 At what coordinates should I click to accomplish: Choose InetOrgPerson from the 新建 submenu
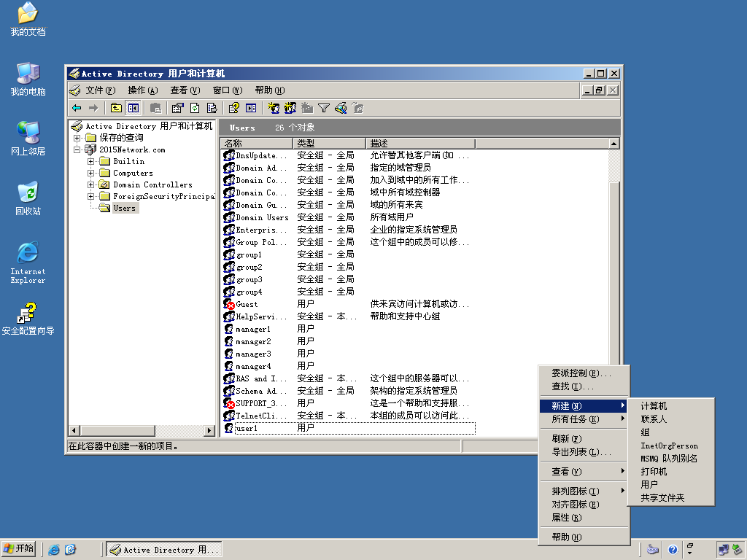(671, 446)
